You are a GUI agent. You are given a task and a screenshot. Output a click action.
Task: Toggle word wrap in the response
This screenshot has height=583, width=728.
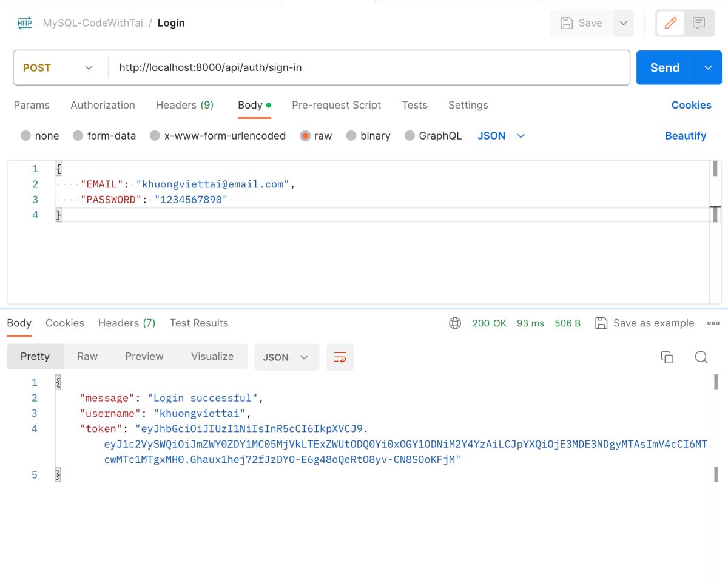pos(340,357)
